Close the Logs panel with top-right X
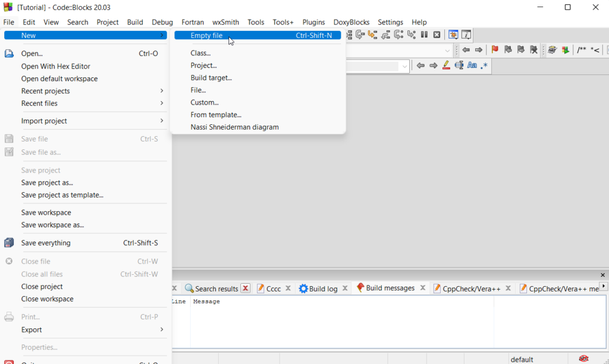609x364 pixels. [603, 275]
